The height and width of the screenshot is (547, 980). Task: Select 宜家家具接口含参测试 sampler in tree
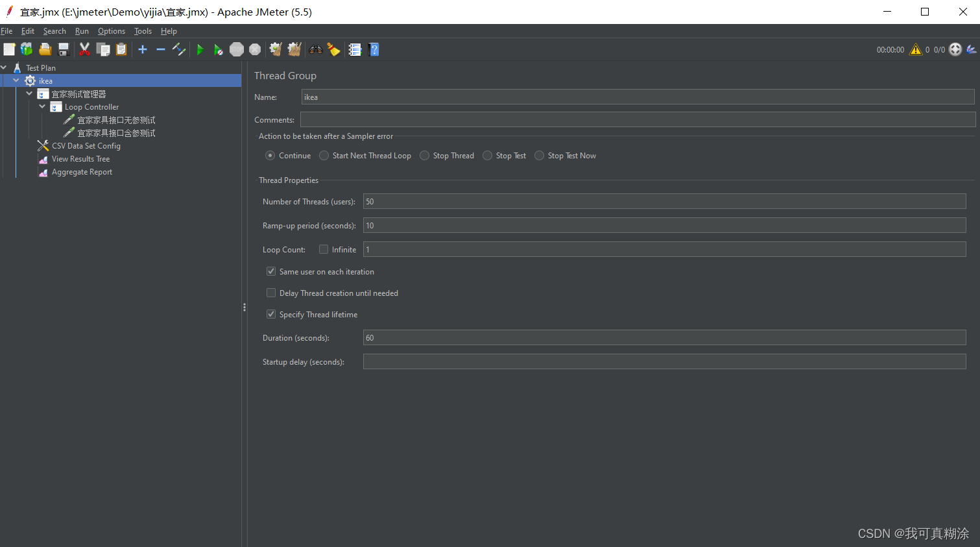[116, 133]
